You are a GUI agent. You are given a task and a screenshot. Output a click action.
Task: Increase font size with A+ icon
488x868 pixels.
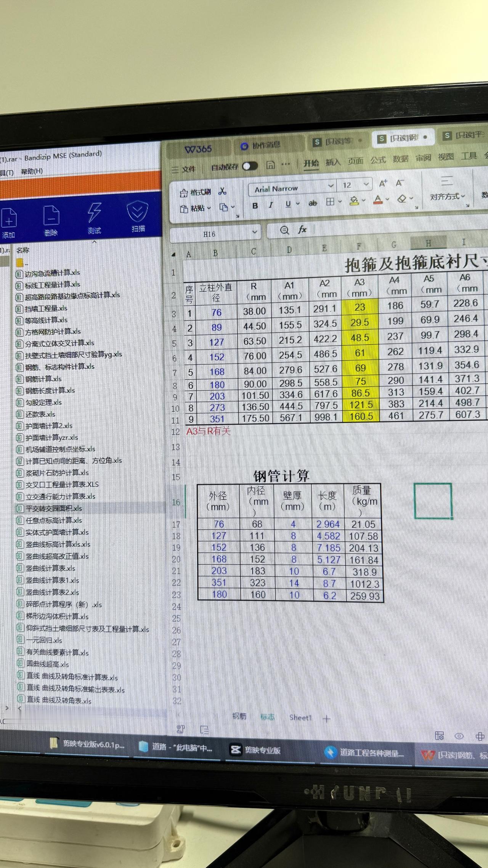(x=383, y=184)
